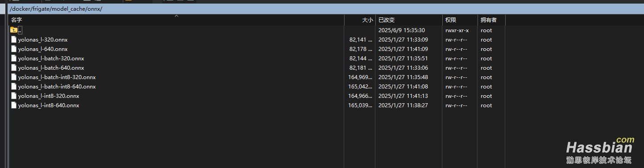
Task: Click the size value 82,178
Action: [361, 49]
